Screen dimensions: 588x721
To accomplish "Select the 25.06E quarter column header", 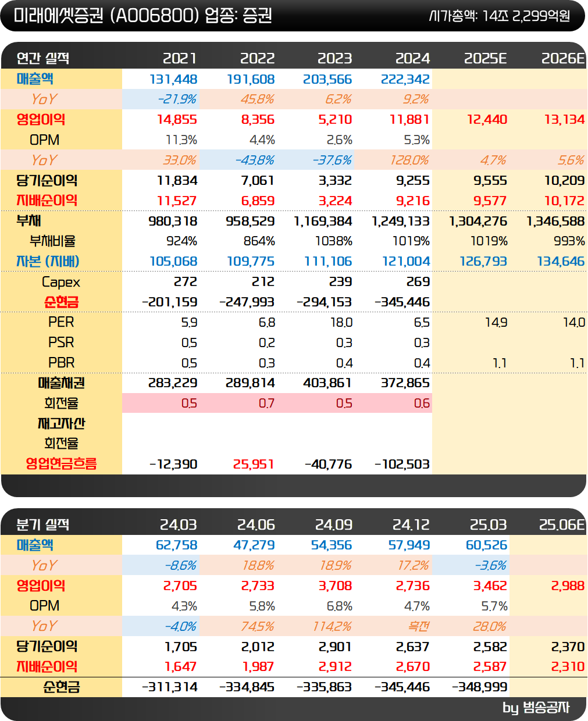I will click(x=562, y=524).
